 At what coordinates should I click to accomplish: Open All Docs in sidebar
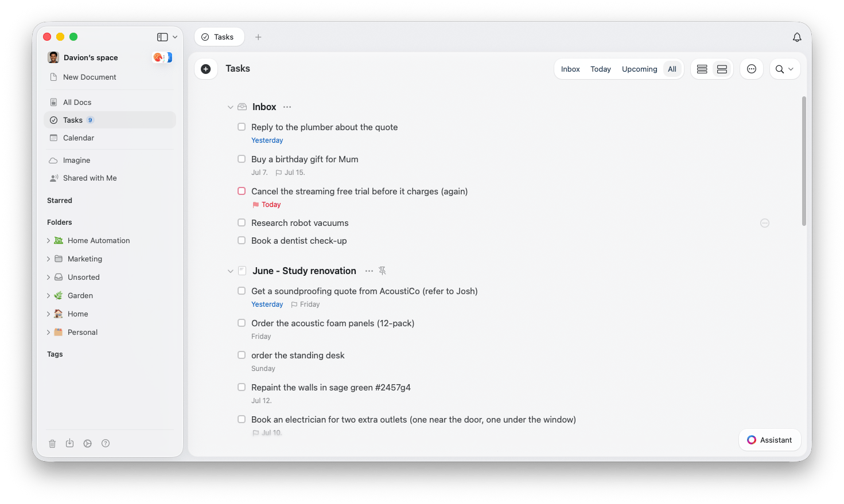(x=110, y=102)
